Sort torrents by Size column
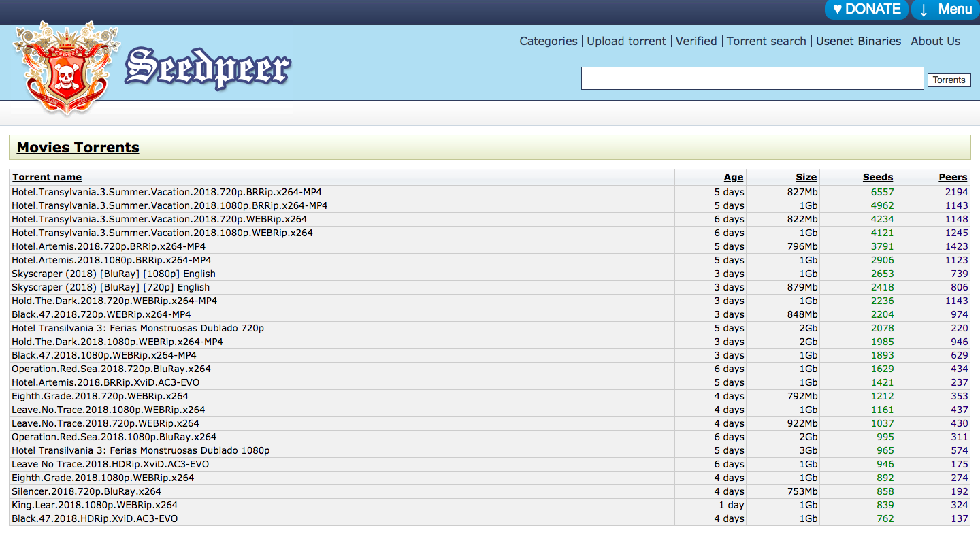 [806, 177]
